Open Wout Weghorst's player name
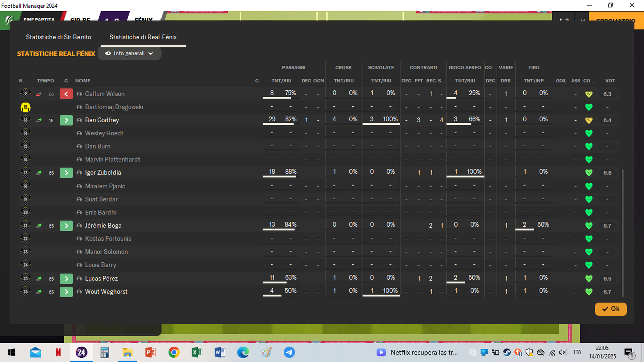This screenshot has height=362, width=644. pos(106,292)
